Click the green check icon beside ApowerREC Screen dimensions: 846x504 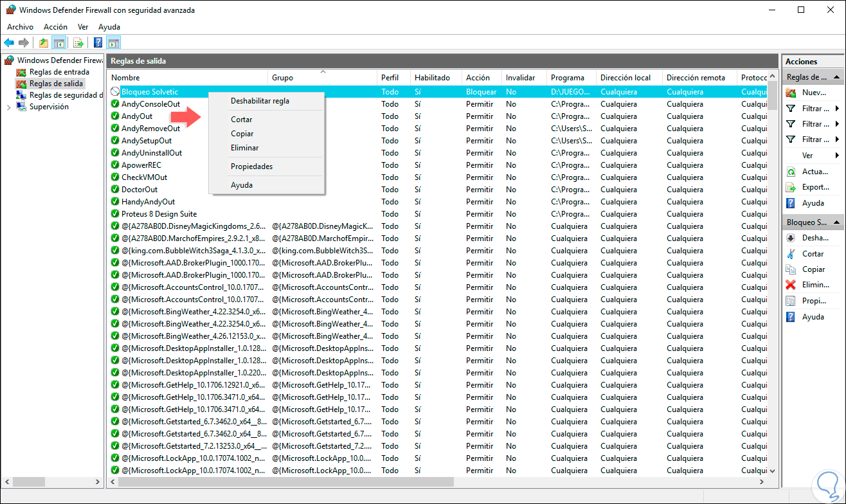point(115,165)
